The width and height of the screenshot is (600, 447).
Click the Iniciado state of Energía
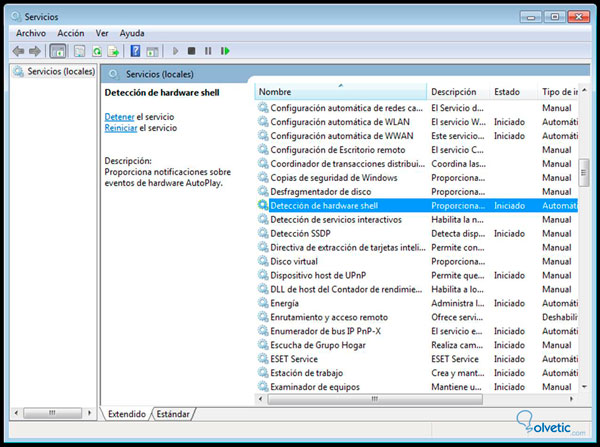point(509,303)
